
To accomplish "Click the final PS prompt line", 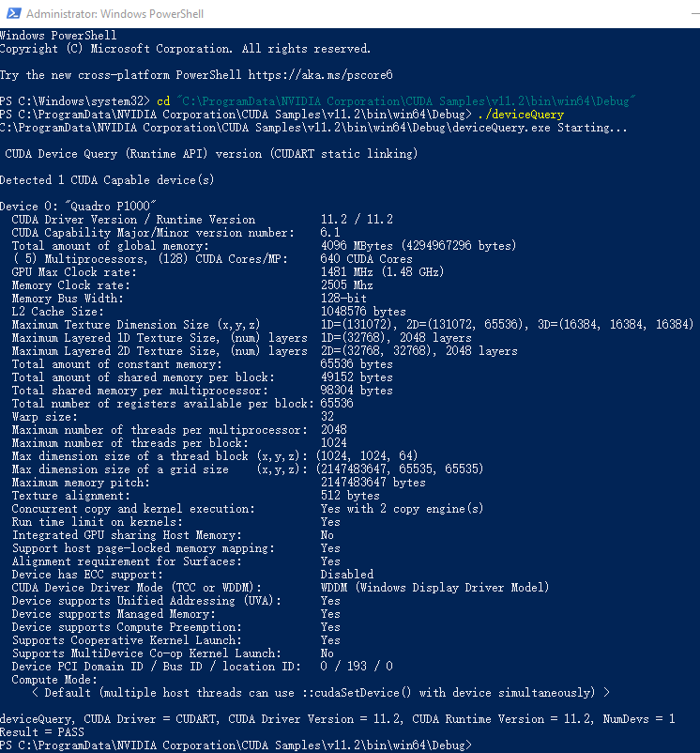I will click(236, 745).
